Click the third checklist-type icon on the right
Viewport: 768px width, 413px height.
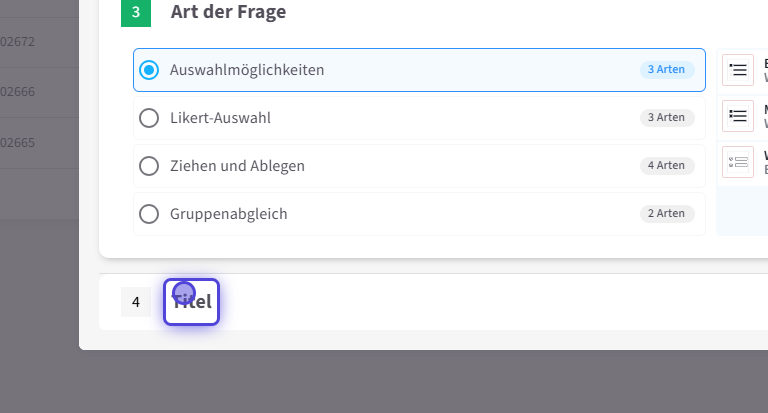tap(738, 161)
